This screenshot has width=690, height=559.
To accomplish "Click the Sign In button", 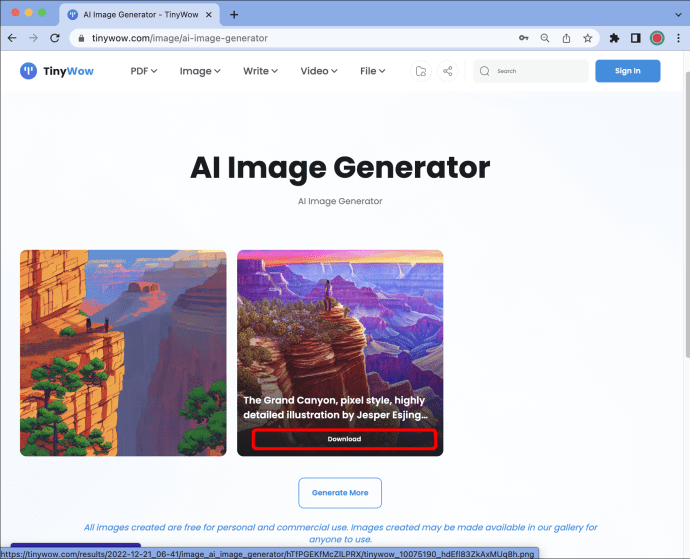I will pos(628,71).
